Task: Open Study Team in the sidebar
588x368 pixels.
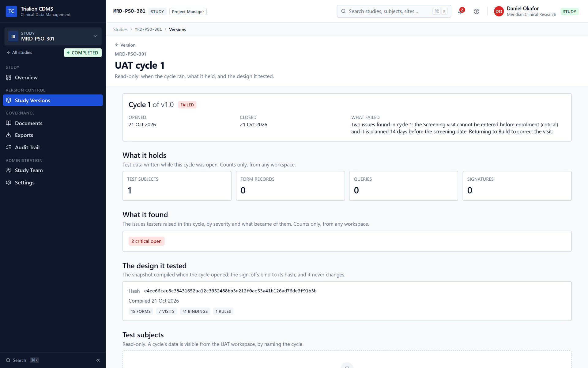Action: coord(53,171)
